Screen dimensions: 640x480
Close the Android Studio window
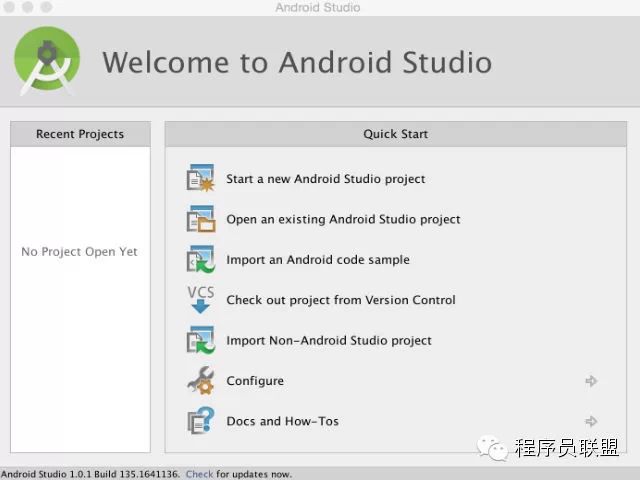(x=9, y=7)
